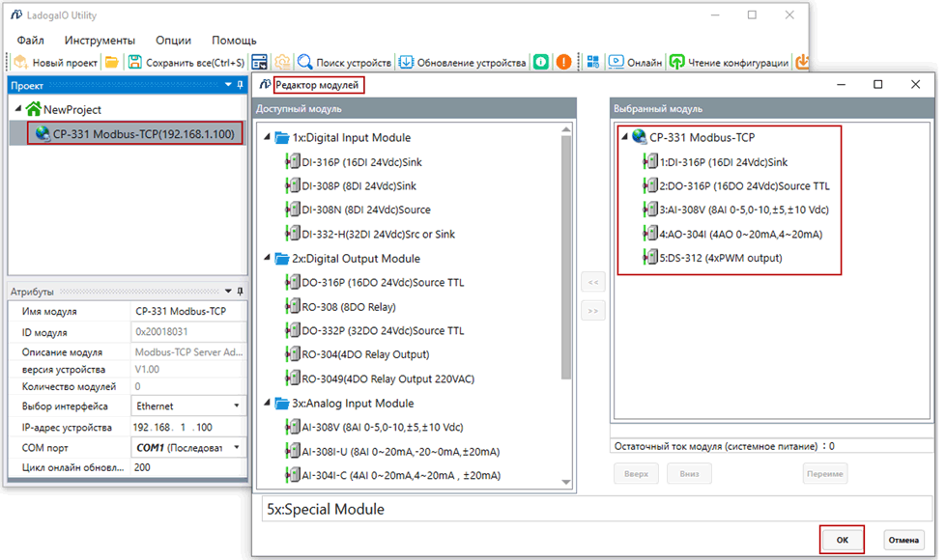Click the Переиме button
The image size is (946, 560).
[x=825, y=474]
